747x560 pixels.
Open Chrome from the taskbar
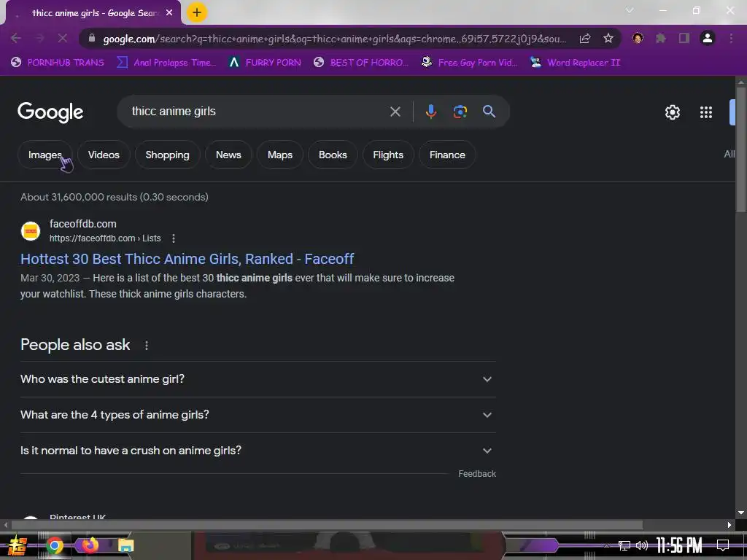tap(55, 545)
